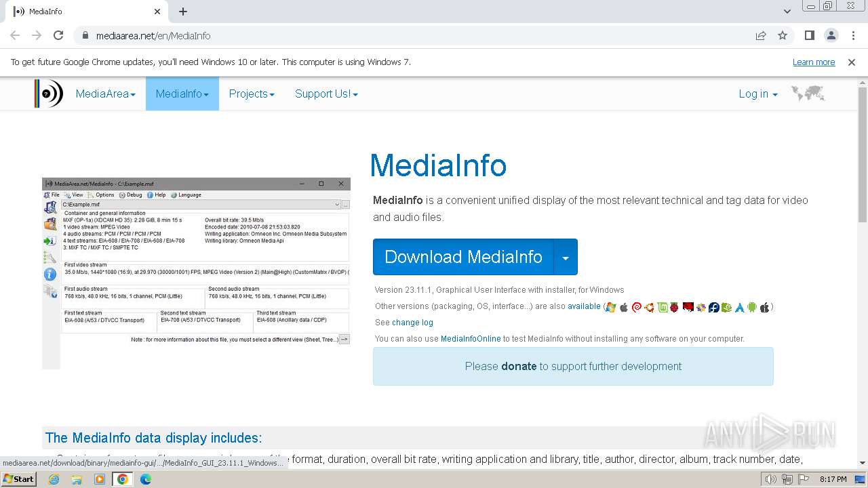868x488 pixels.
Task: Open the Arch Linux download icon
Action: point(739,307)
